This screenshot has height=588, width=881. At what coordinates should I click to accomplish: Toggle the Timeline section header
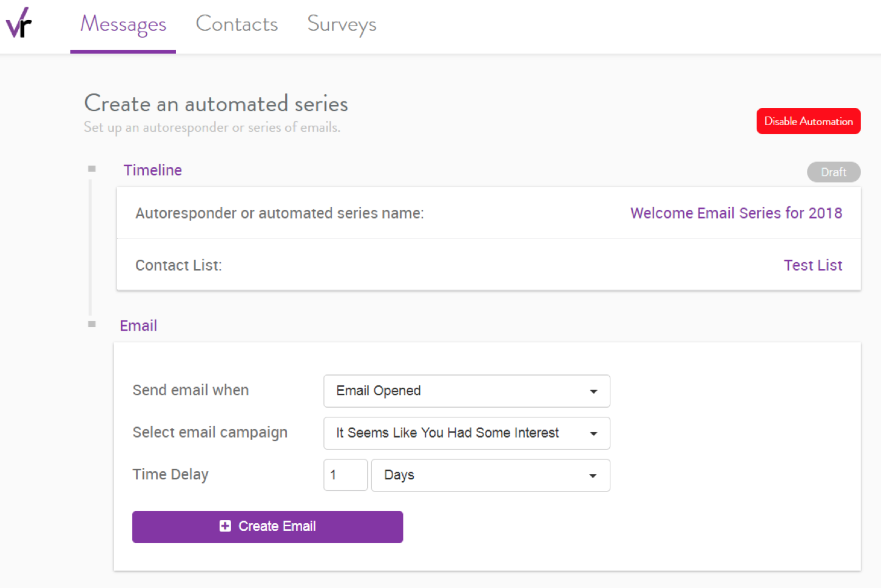152,170
